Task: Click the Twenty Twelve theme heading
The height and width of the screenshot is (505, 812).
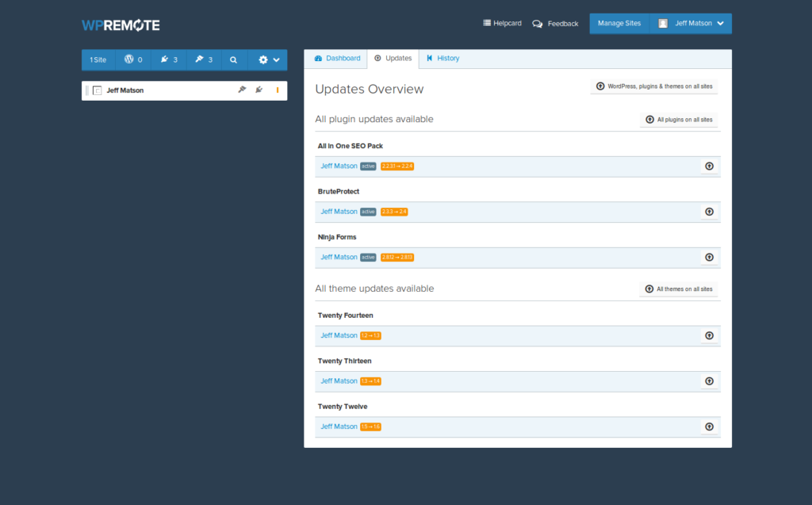Action: [343, 407]
